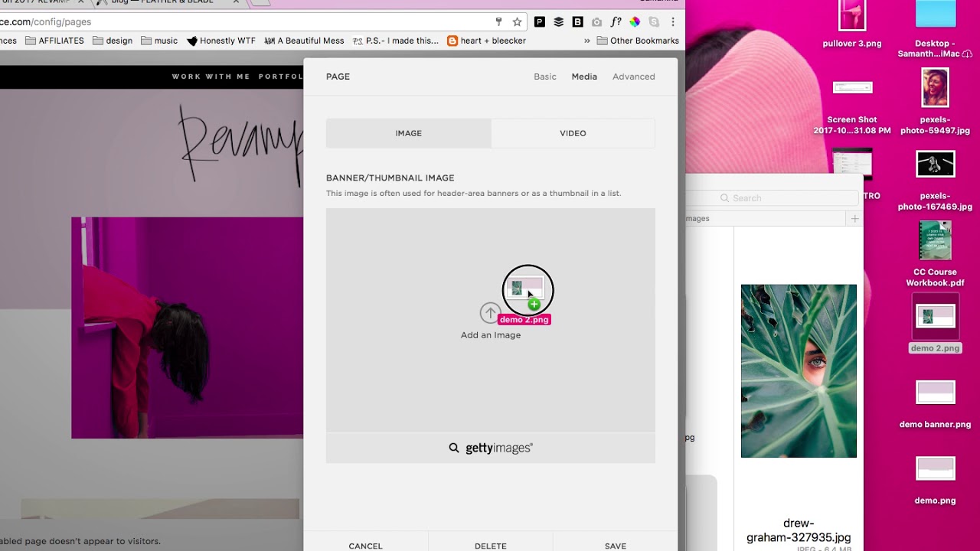Expand hidden bookmarks with the double chevron
Screen dimensions: 980x551
click(x=587, y=41)
